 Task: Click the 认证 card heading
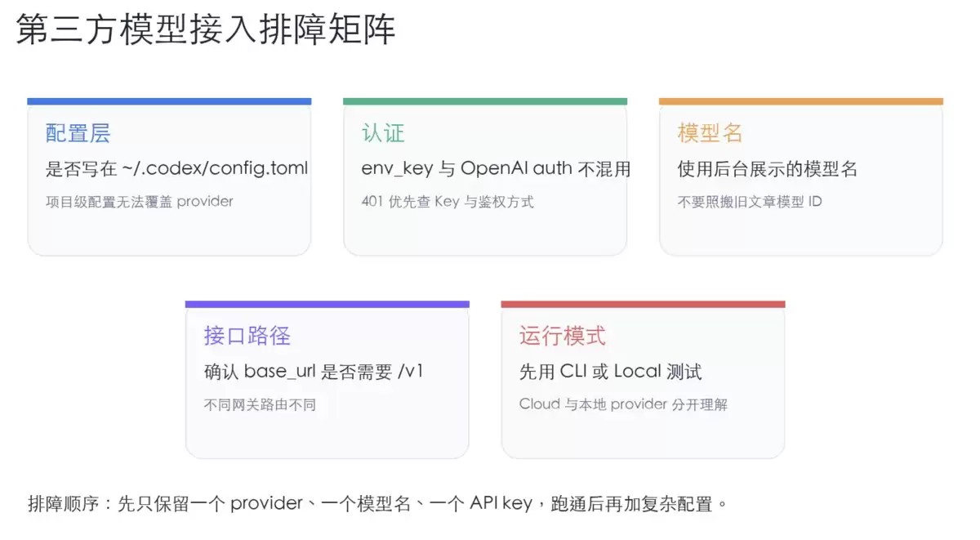tap(383, 133)
